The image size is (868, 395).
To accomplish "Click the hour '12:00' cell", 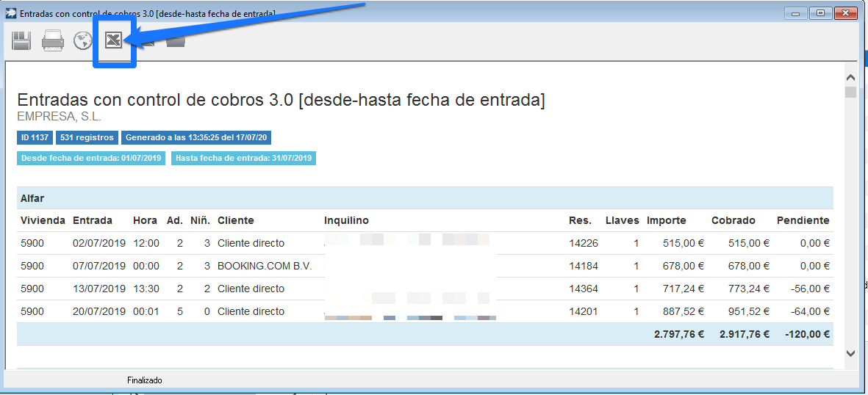I will tap(146, 243).
